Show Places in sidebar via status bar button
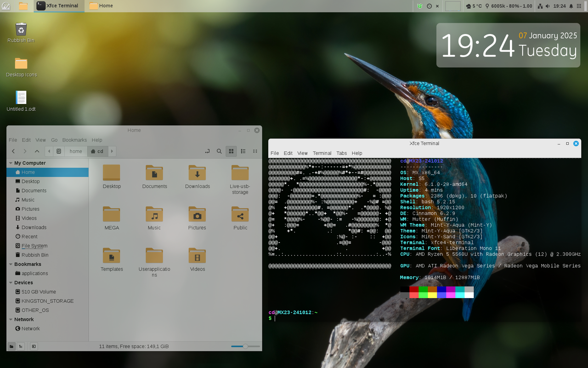 (x=11, y=346)
